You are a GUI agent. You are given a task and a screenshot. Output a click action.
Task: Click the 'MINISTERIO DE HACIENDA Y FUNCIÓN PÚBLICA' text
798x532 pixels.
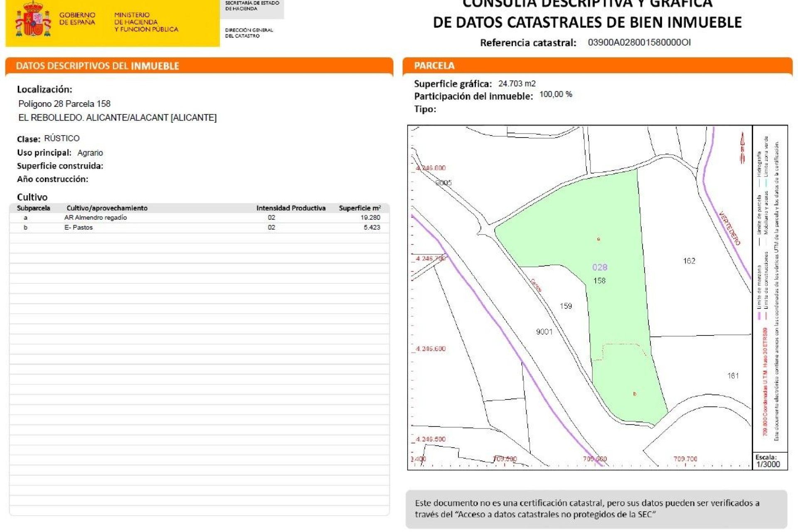click(x=146, y=22)
